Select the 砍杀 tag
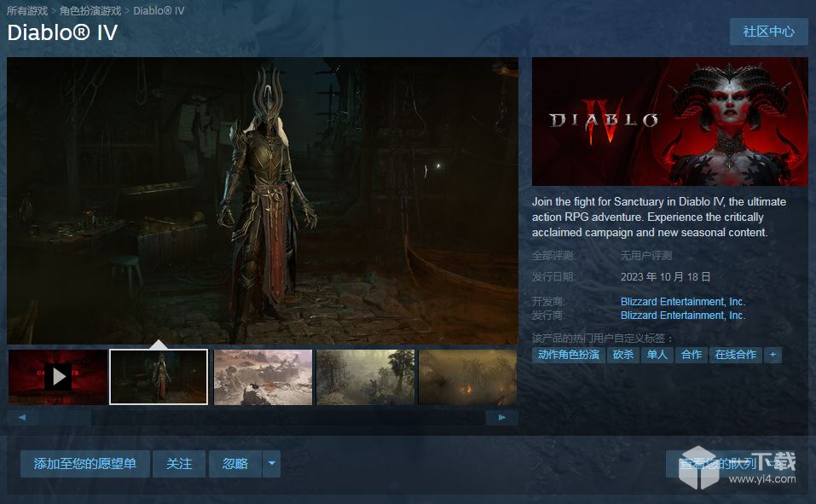Screen dimensions: 816x504 click(x=623, y=355)
